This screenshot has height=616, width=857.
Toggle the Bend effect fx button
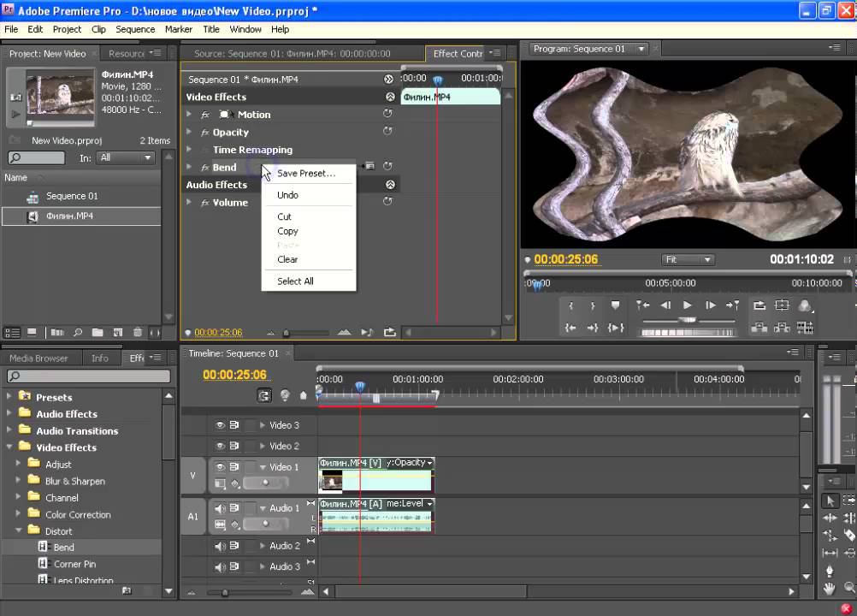pyautogui.click(x=205, y=168)
